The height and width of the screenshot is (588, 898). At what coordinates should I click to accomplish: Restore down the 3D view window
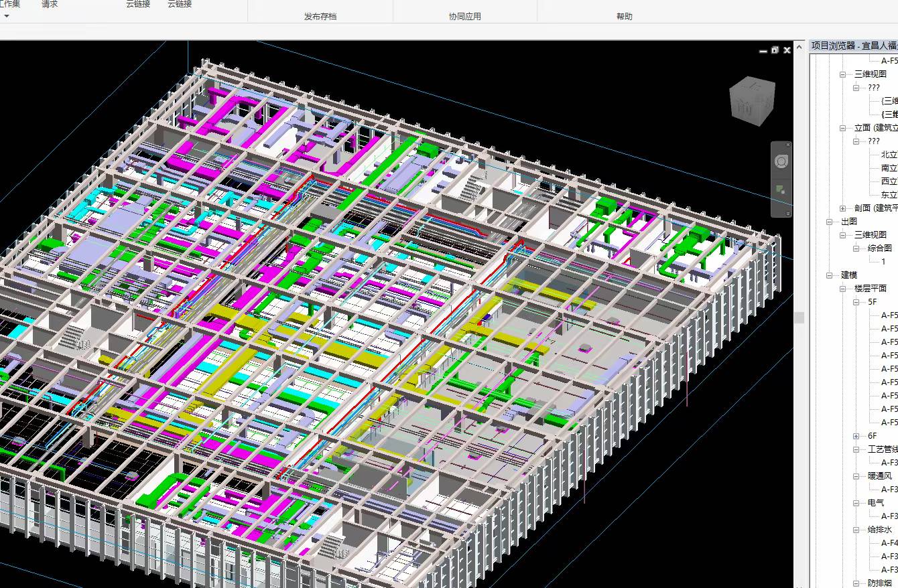coord(775,50)
